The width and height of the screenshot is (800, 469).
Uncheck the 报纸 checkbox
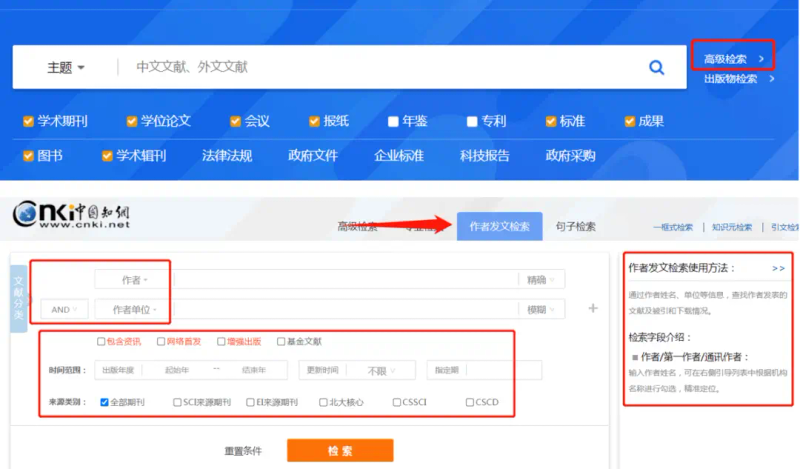(x=314, y=121)
